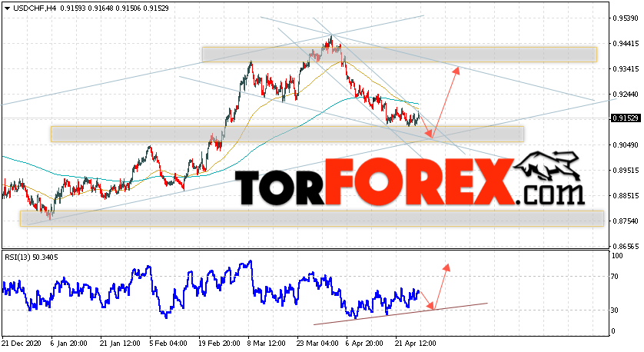Screen dimensions: 644x352
Task: Click the 0.87540 price axis label
Action: pos(626,221)
